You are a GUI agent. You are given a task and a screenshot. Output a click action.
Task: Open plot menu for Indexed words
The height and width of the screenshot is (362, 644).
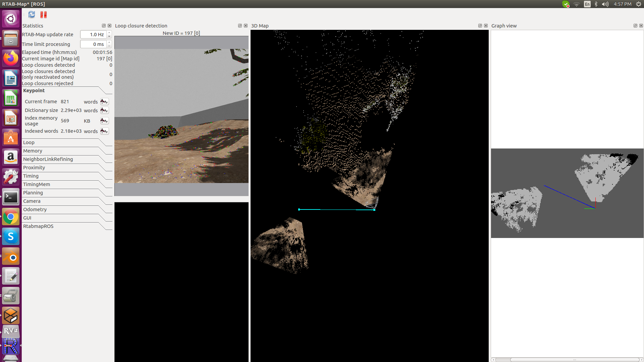tap(104, 131)
